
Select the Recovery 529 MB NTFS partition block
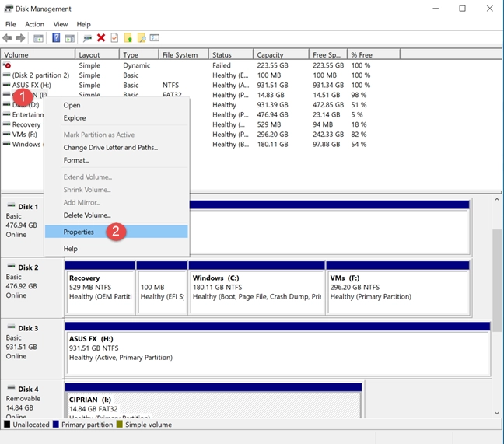(x=100, y=288)
